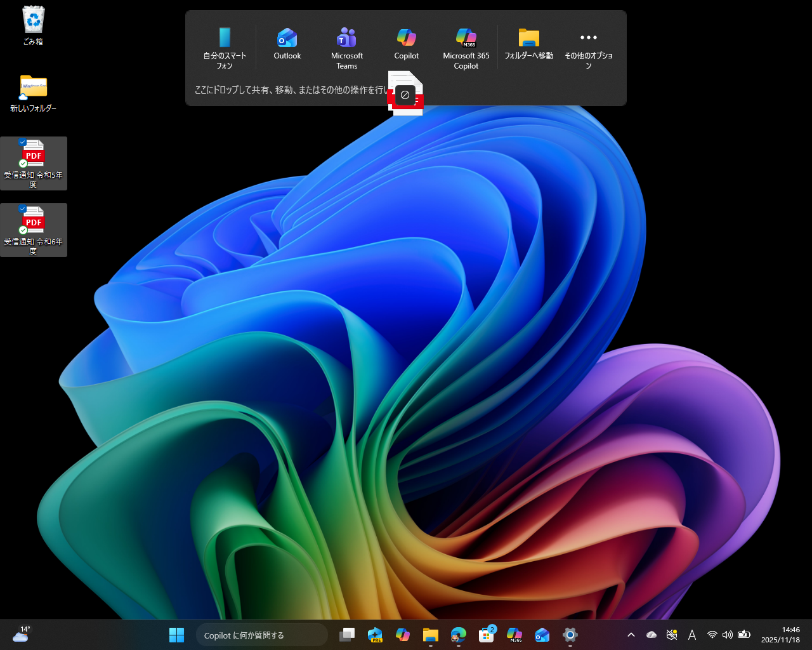The image size is (812, 650).
Task: Uncheck the checkbox on 受信通知 令和5年度
Action: click(x=23, y=142)
